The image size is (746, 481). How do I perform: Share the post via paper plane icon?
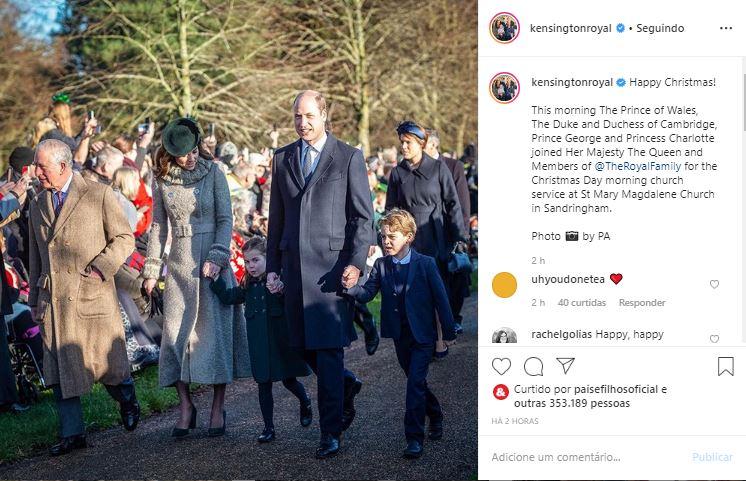(566, 365)
